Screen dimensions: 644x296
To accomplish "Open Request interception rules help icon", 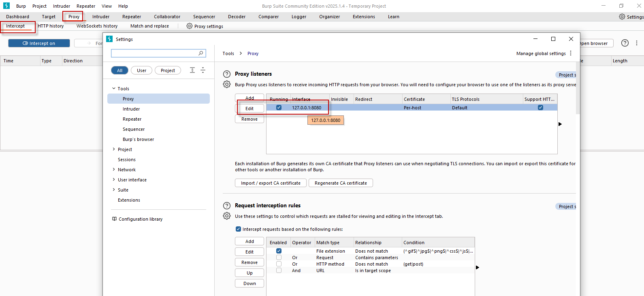I will (x=227, y=206).
